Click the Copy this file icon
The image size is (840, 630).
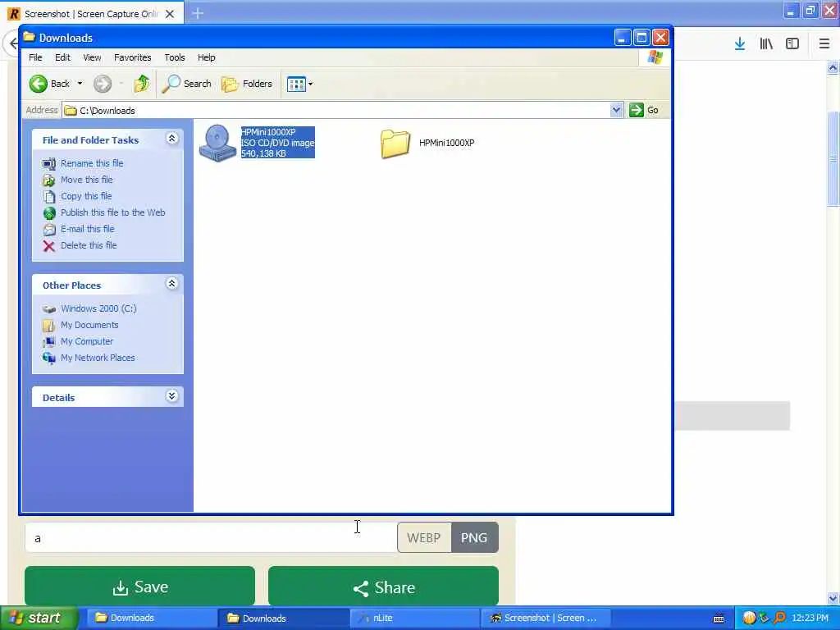[48, 197]
